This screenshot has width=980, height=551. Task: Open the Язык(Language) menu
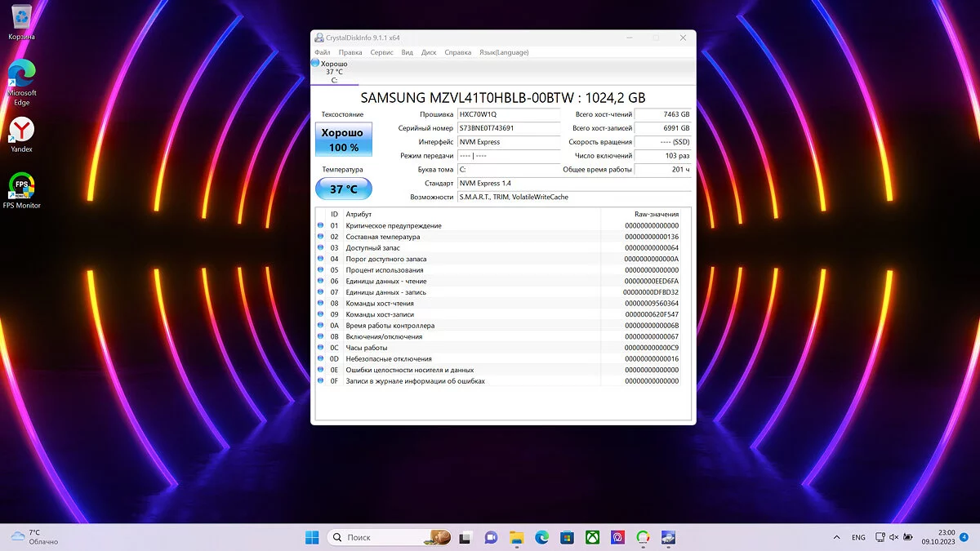[x=503, y=52]
